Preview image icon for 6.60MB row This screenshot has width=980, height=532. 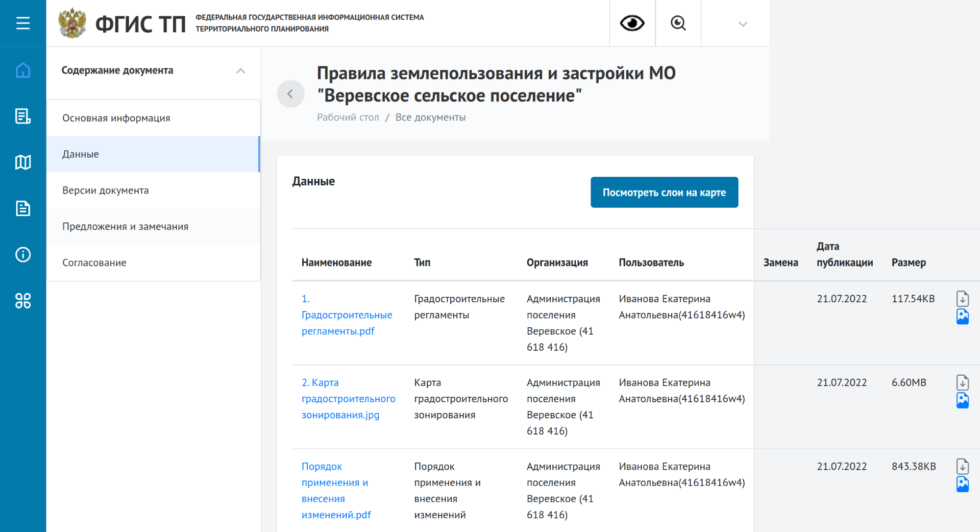962,400
